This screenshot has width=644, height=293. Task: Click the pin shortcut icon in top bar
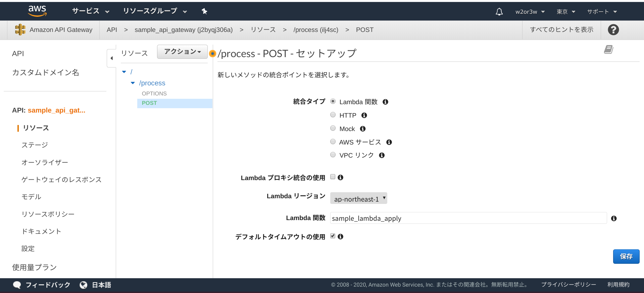tap(204, 11)
